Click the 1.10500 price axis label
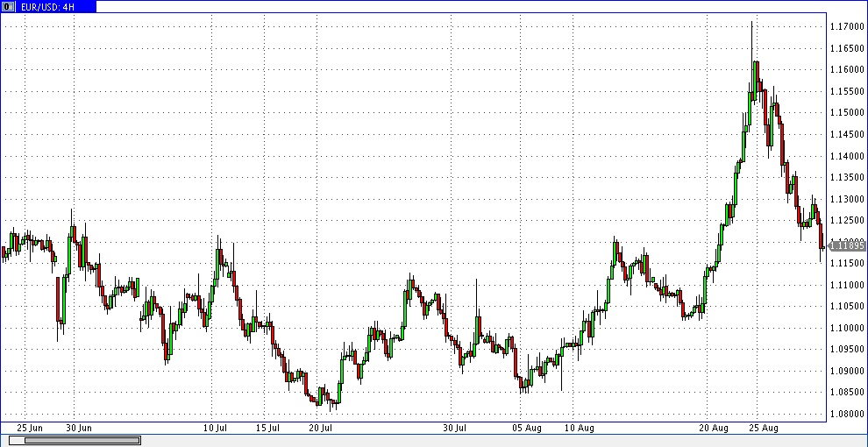 847,307
